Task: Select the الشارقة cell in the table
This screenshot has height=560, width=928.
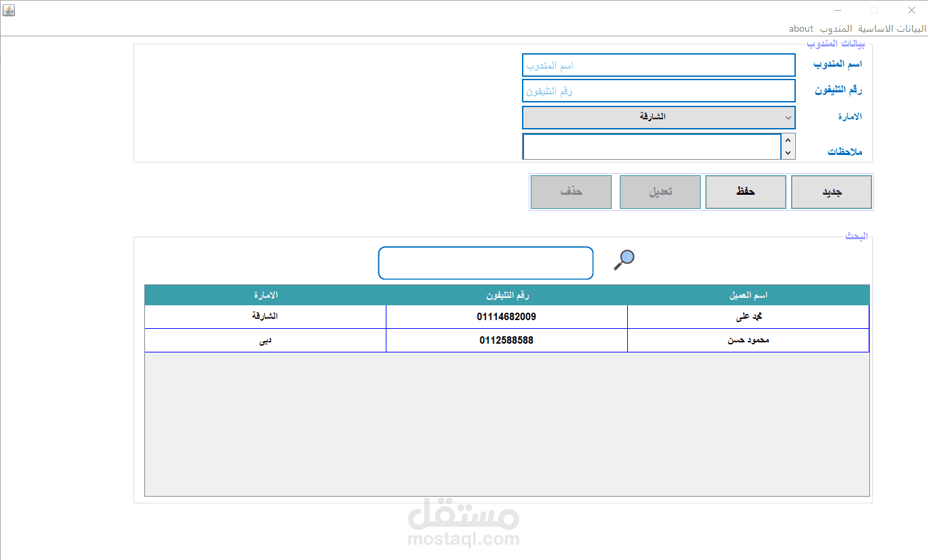Action: pyautogui.click(x=266, y=317)
